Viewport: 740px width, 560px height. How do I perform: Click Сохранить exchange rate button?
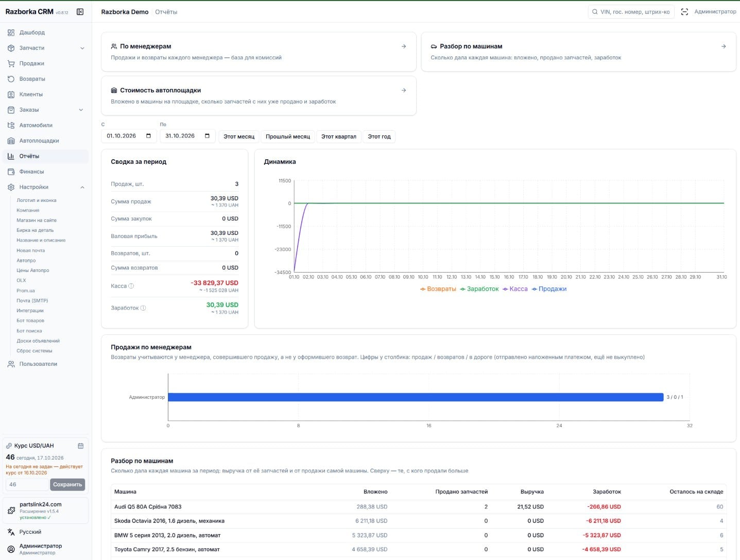[x=67, y=485]
